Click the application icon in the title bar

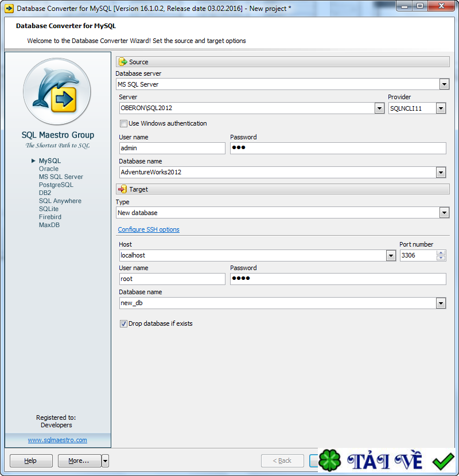point(9,6)
